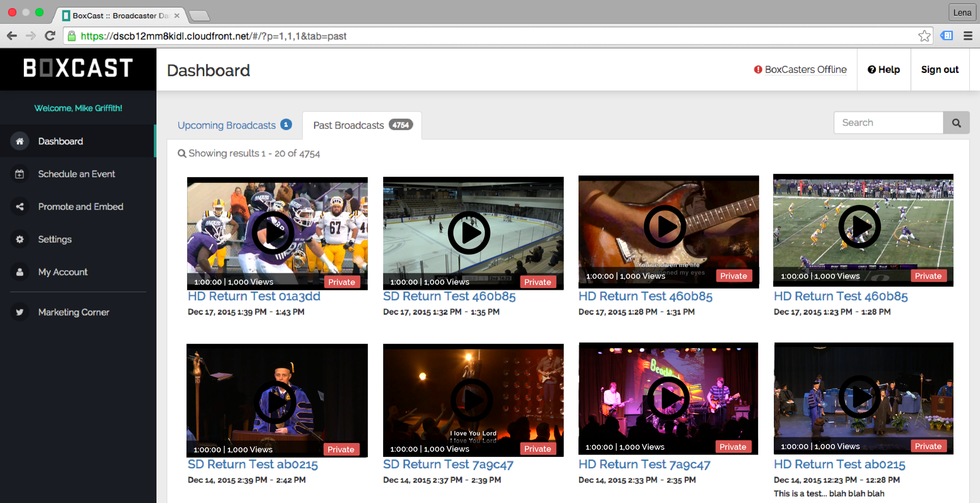
Task: Open the Help link
Action: [883, 70]
